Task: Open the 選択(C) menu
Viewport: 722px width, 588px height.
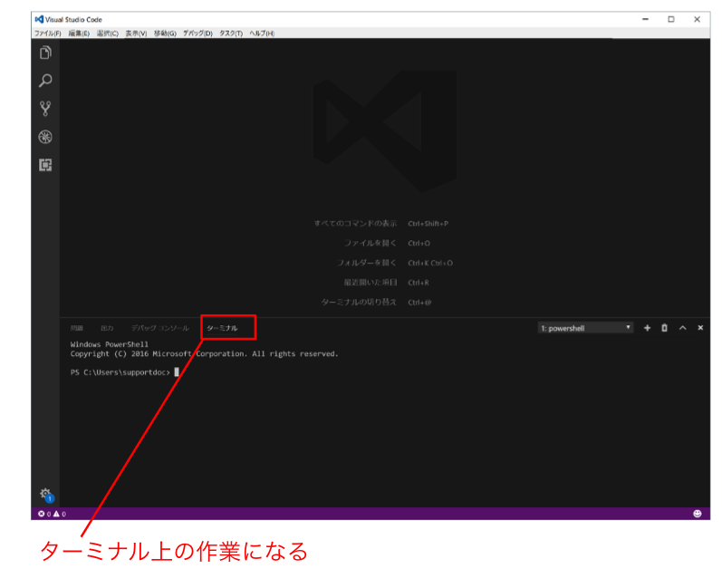Action: coord(108,34)
